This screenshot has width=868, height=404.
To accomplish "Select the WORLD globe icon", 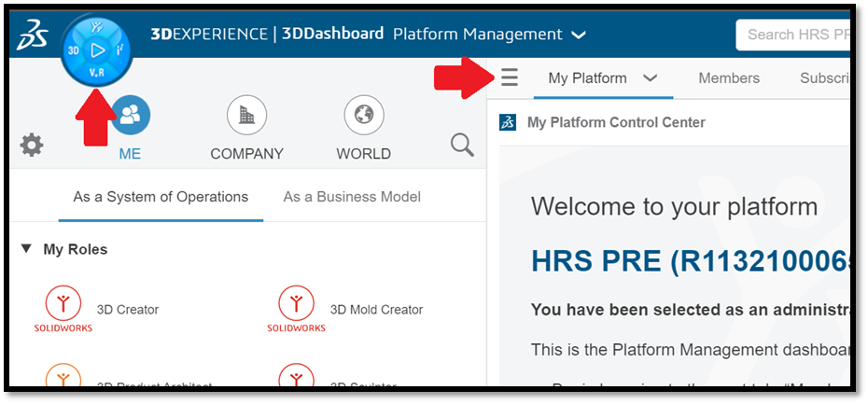I will coord(363,115).
